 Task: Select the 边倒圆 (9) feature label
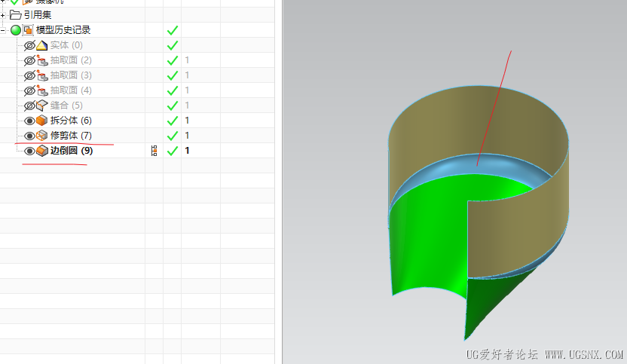71,151
